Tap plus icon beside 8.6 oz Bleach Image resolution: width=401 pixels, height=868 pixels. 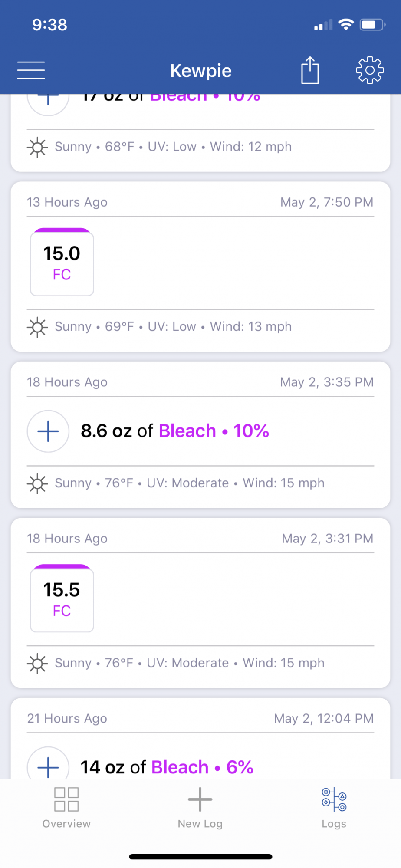[48, 431]
